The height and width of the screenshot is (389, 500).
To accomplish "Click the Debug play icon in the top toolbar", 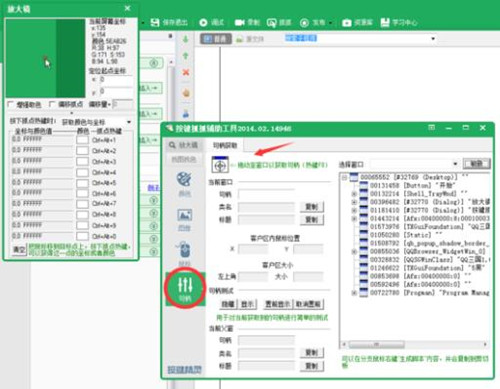I will click(203, 23).
